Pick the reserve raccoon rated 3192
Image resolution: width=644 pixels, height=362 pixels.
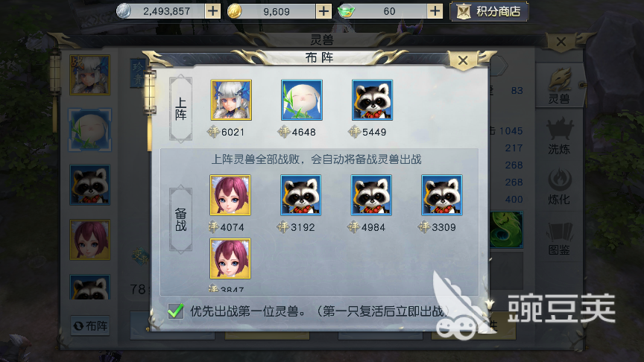300,195
